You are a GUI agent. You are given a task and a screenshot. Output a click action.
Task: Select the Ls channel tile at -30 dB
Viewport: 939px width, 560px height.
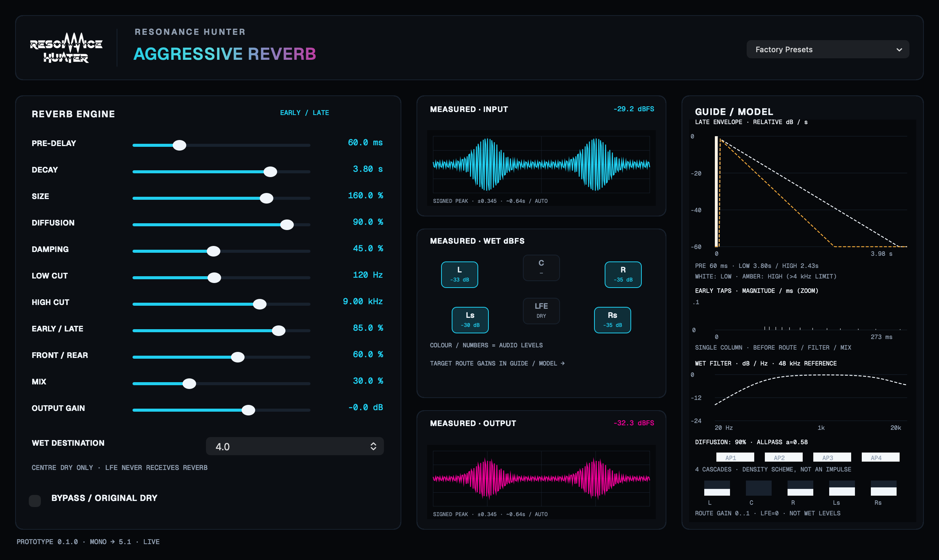(x=470, y=320)
